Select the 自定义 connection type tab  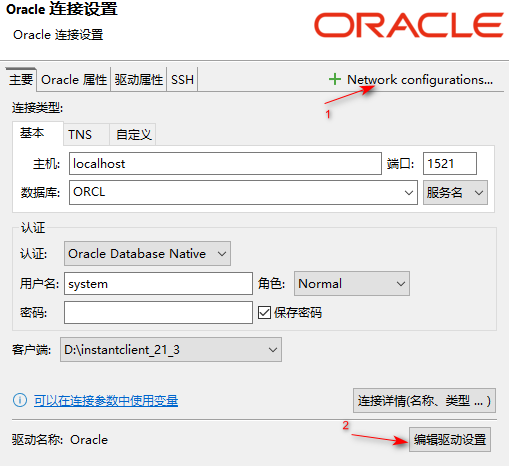click(x=133, y=135)
